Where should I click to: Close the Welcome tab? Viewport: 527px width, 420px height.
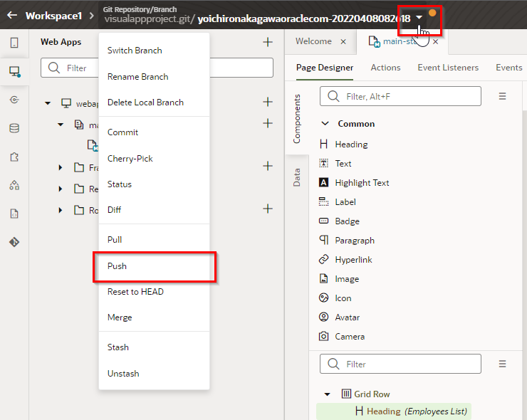[x=343, y=42]
